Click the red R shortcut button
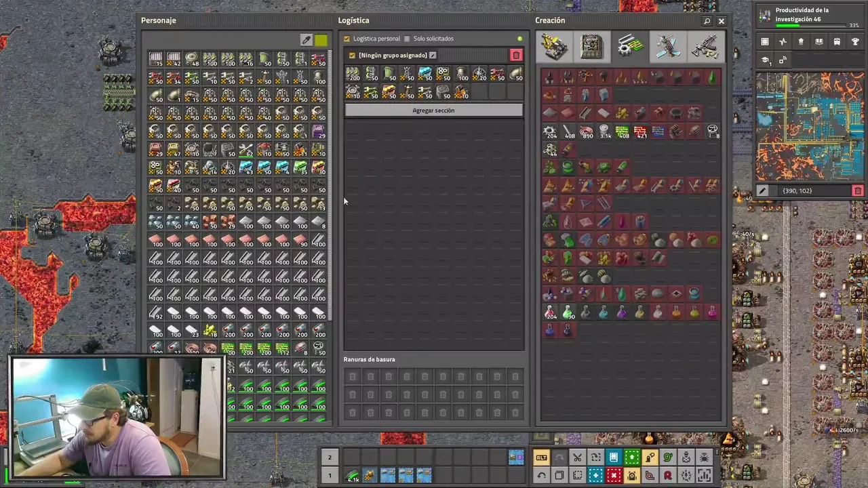The height and width of the screenshot is (488, 868). (668, 475)
